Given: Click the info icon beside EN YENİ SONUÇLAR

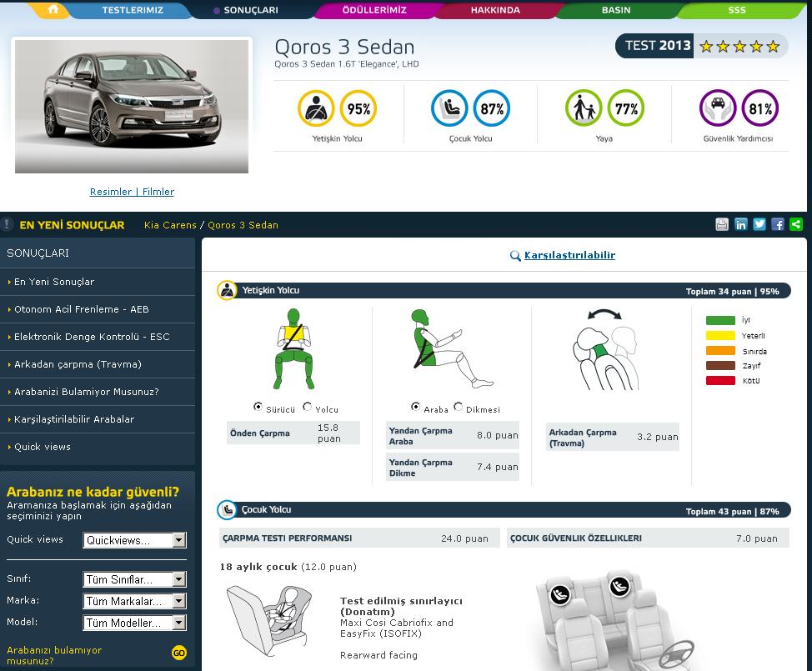Looking at the screenshot, I should click(7, 224).
